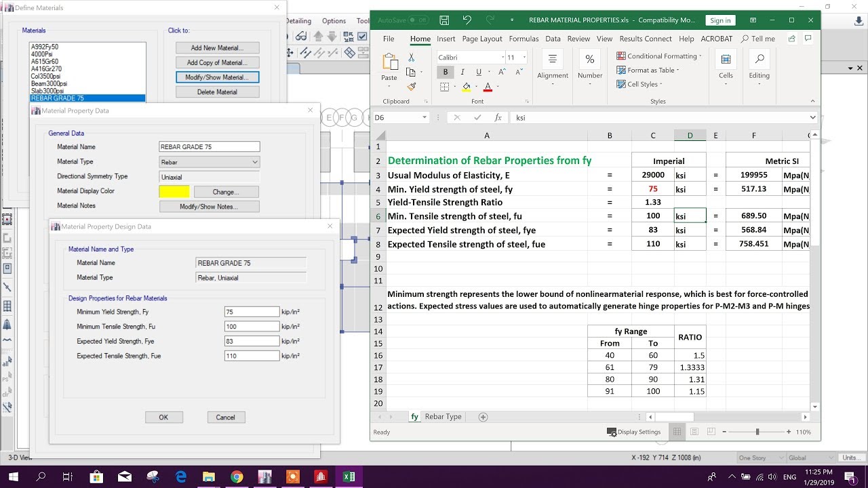Open Format as Table styles

click(651, 70)
